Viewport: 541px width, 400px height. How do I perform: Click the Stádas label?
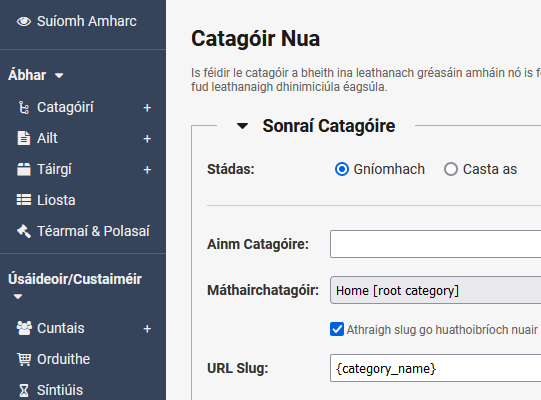pyautogui.click(x=231, y=169)
